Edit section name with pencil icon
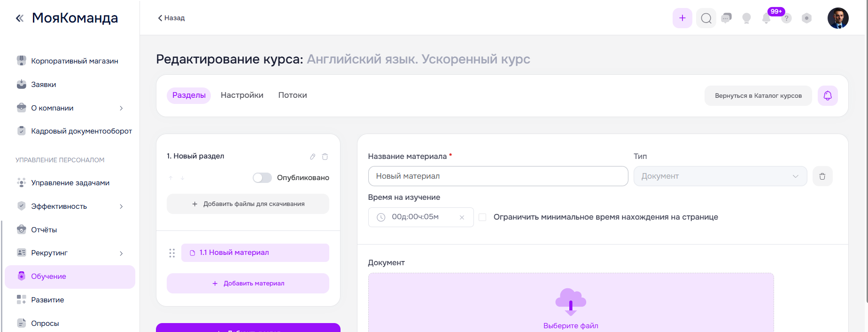The height and width of the screenshot is (332, 868). (312, 157)
